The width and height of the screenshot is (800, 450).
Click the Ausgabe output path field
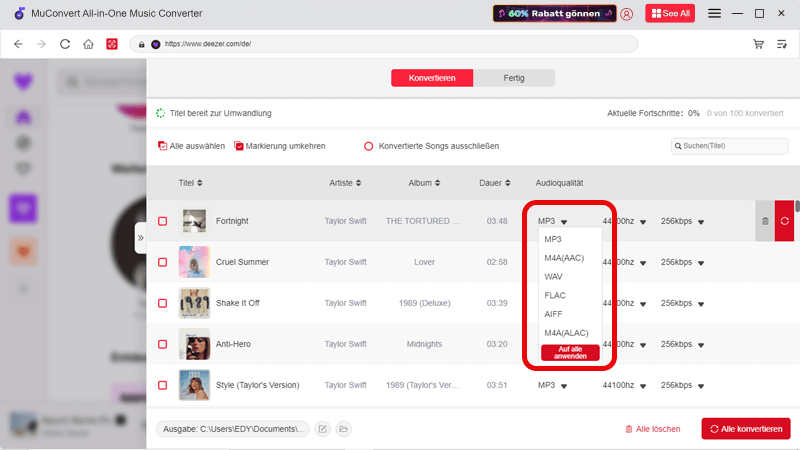coord(233,429)
